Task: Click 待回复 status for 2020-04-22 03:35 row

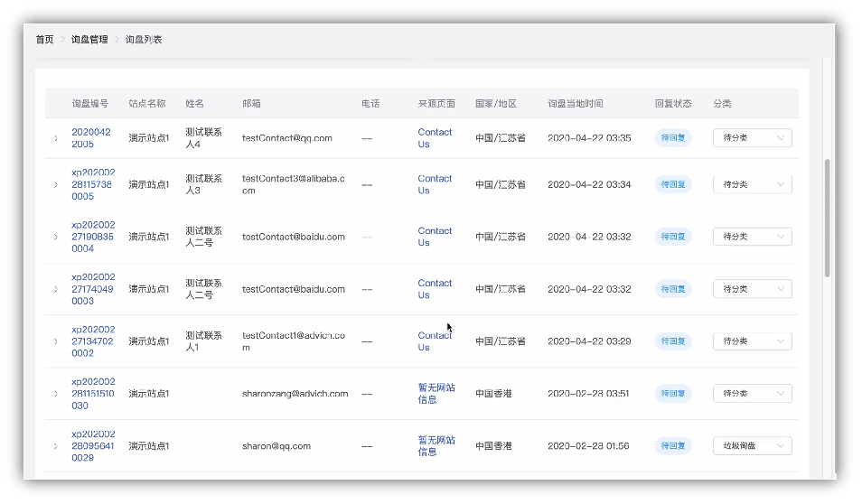Action: pos(673,138)
